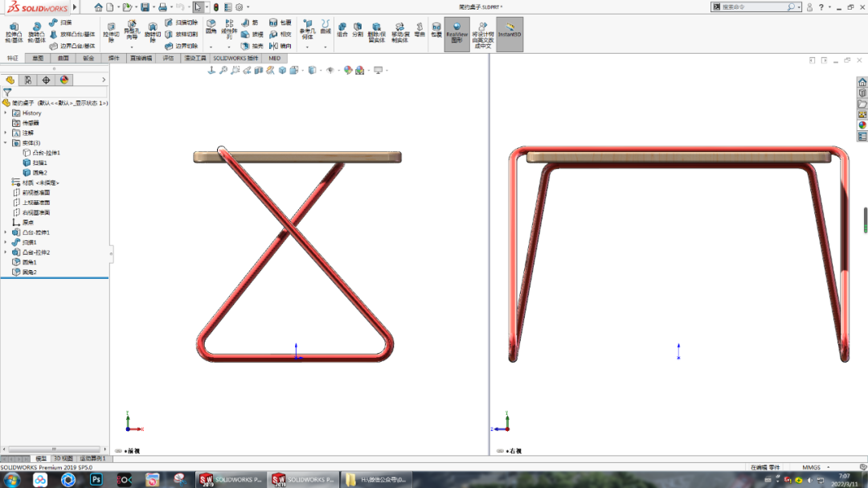Click the Linear Pattern tool
Viewport: 868px width, 488px height.
[228, 30]
